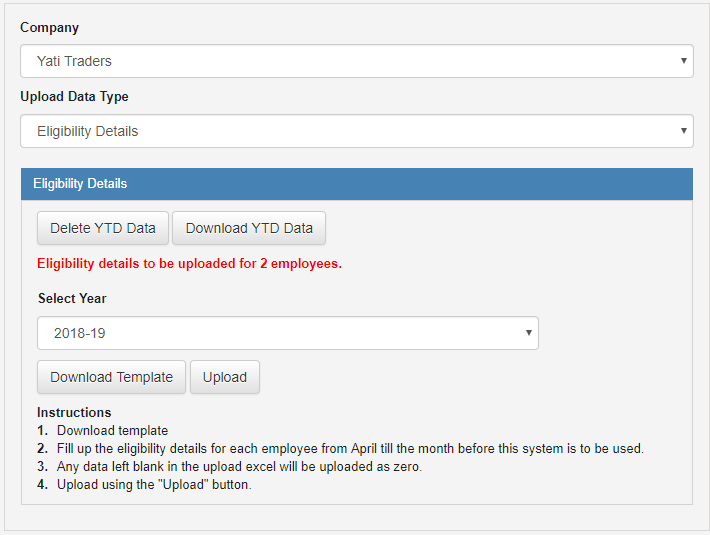Click instruction step 2 about filling eligibility details

[x=350, y=448]
